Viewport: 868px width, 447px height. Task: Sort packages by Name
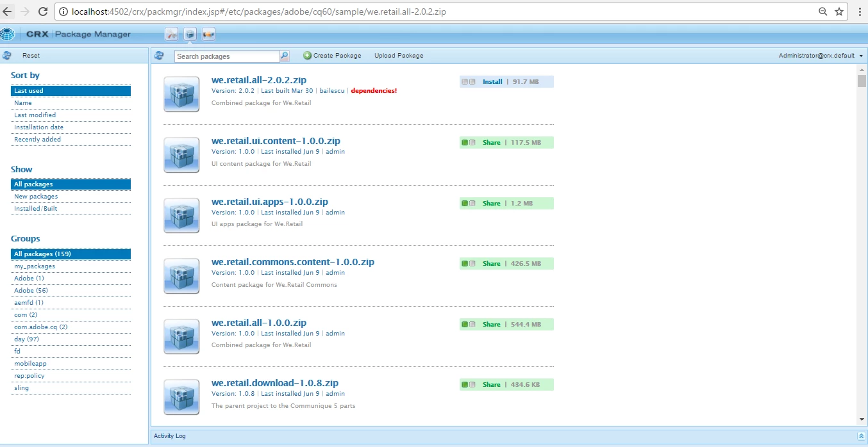click(71, 103)
